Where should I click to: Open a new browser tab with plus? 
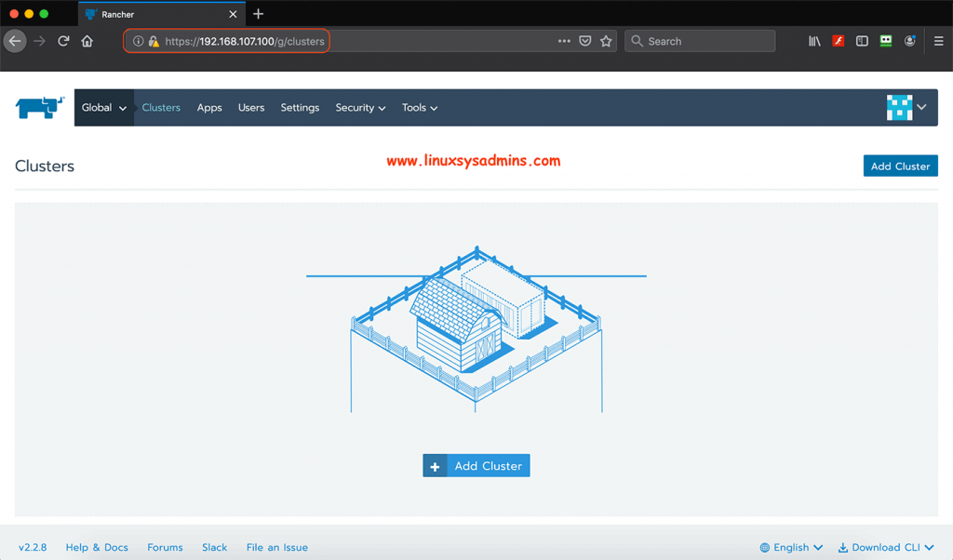259,14
